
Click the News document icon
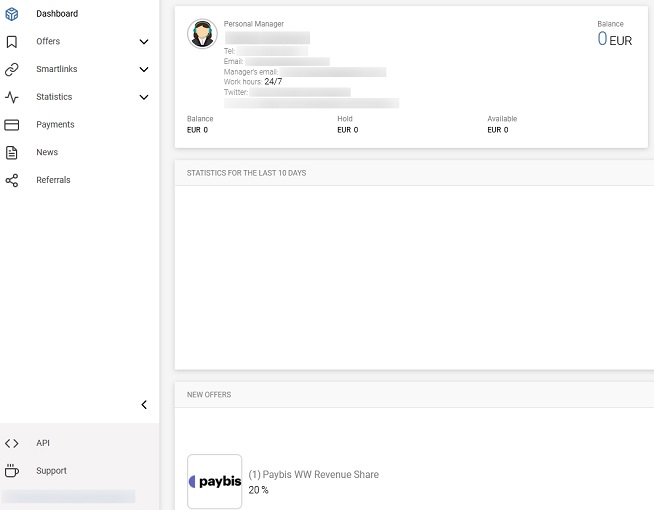[x=12, y=153]
